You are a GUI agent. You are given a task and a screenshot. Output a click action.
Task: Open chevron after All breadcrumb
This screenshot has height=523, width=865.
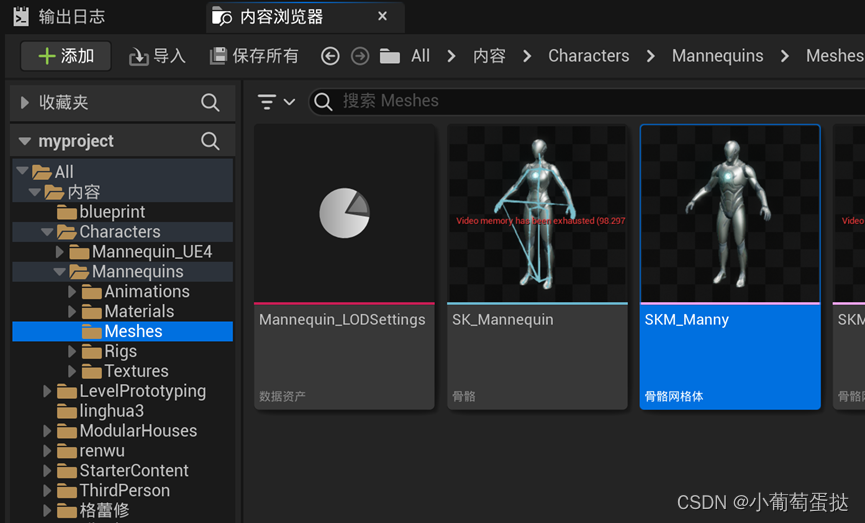pyautogui.click(x=451, y=56)
